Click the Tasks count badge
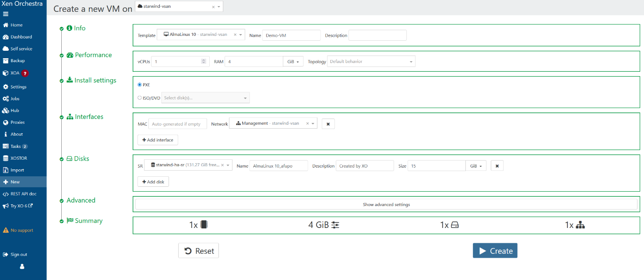 [x=25, y=147]
